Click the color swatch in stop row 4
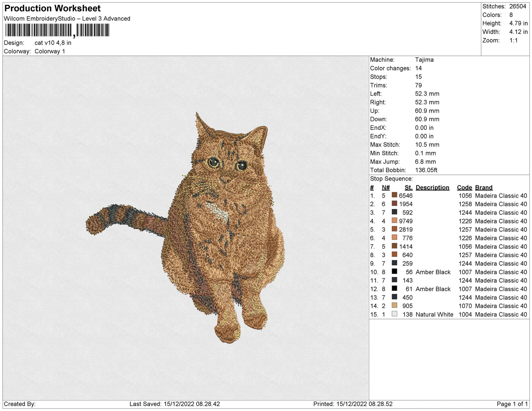The image size is (532, 411). tap(394, 221)
